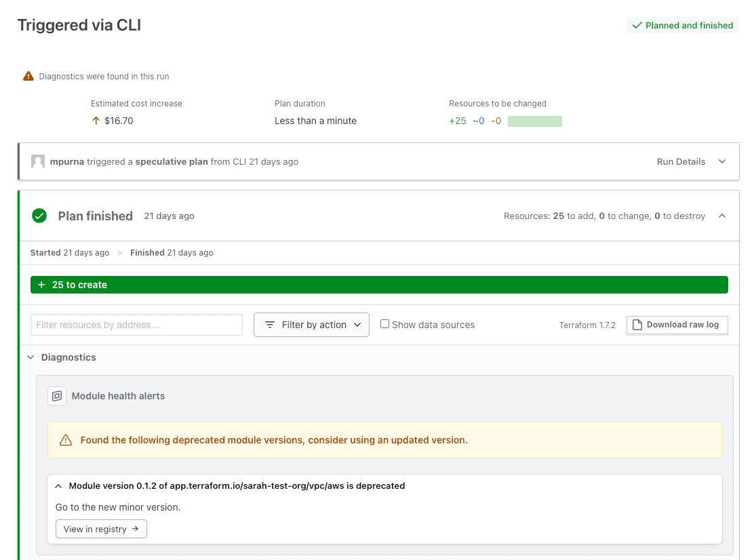The height and width of the screenshot is (560, 754).
Task: Click the Planned and finished status badge
Action: 682,26
